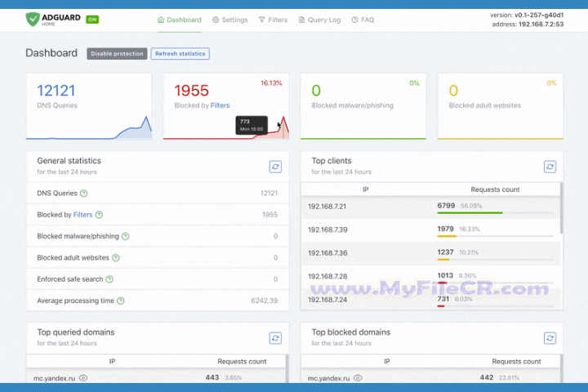Go to the Filters tab

(273, 20)
